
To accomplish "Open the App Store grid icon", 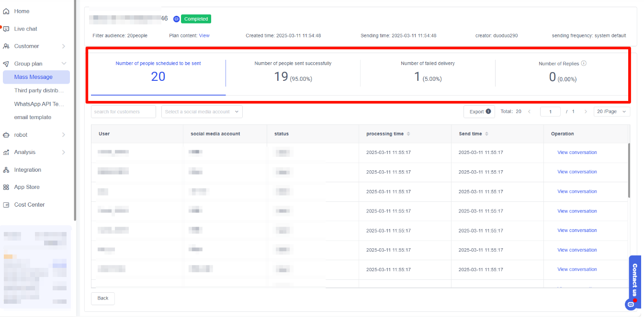I will (x=6, y=187).
